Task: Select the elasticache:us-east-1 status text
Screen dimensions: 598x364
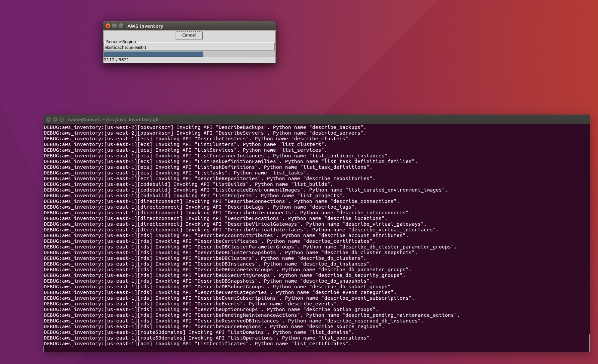Action: (x=126, y=48)
